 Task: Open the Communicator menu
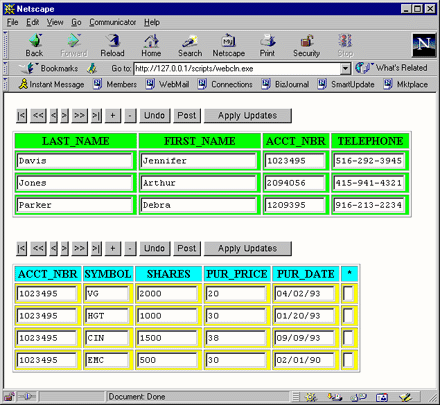[x=112, y=22]
